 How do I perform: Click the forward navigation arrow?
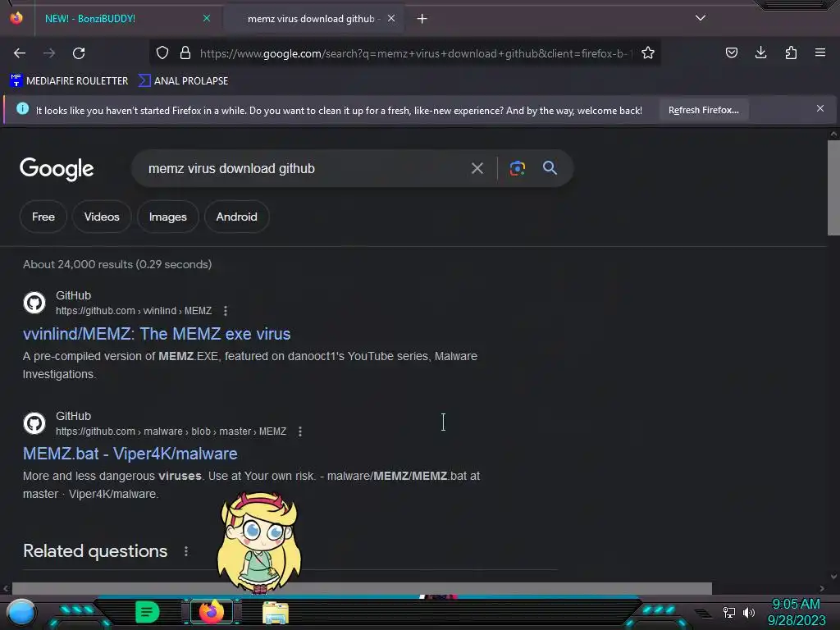pos(49,53)
